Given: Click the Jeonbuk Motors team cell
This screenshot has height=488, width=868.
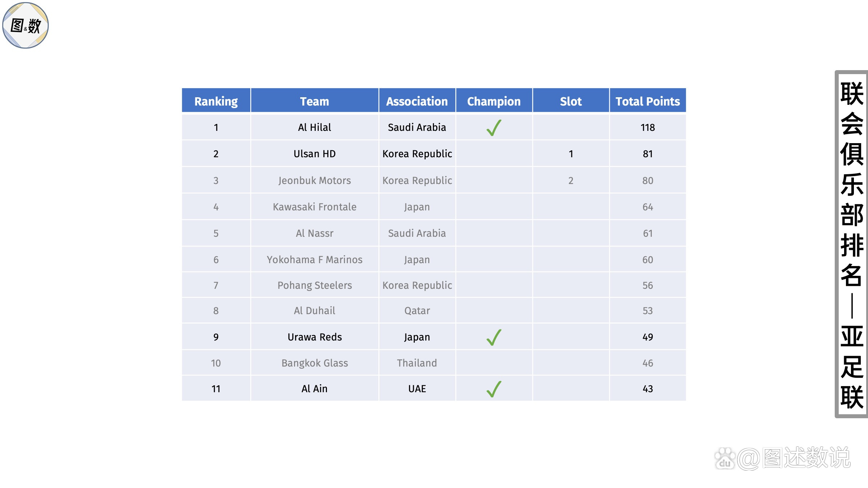Looking at the screenshot, I should point(315,180).
